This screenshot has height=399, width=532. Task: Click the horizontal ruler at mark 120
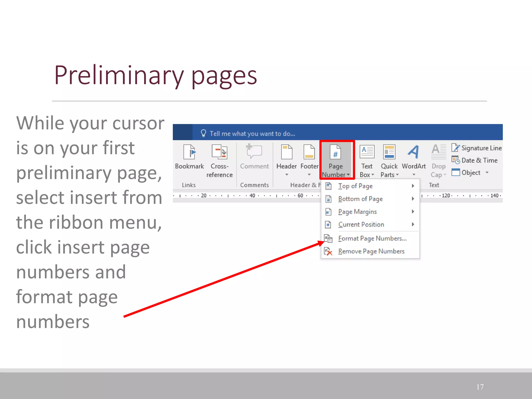click(x=446, y=195)
